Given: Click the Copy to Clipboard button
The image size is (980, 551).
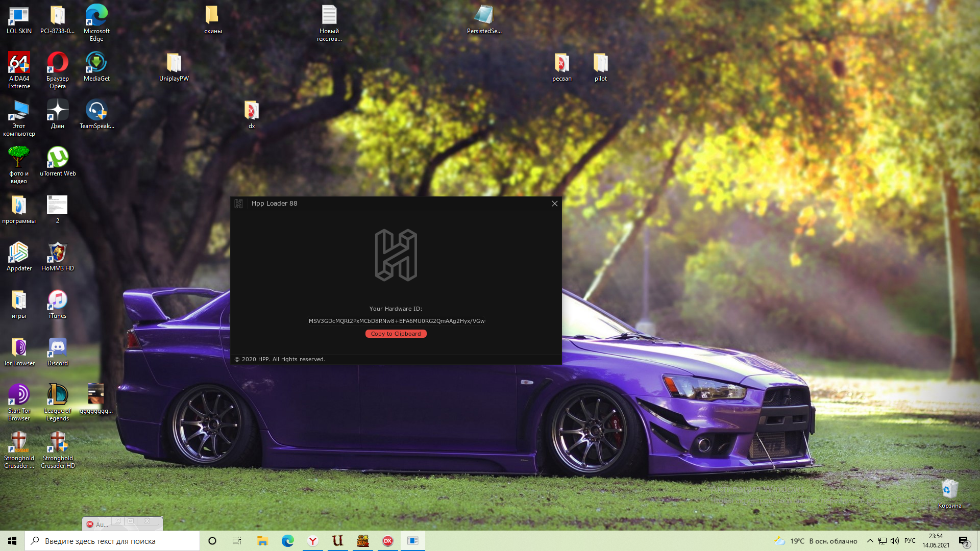Looking at the screenshot, I should pos(396,334).
